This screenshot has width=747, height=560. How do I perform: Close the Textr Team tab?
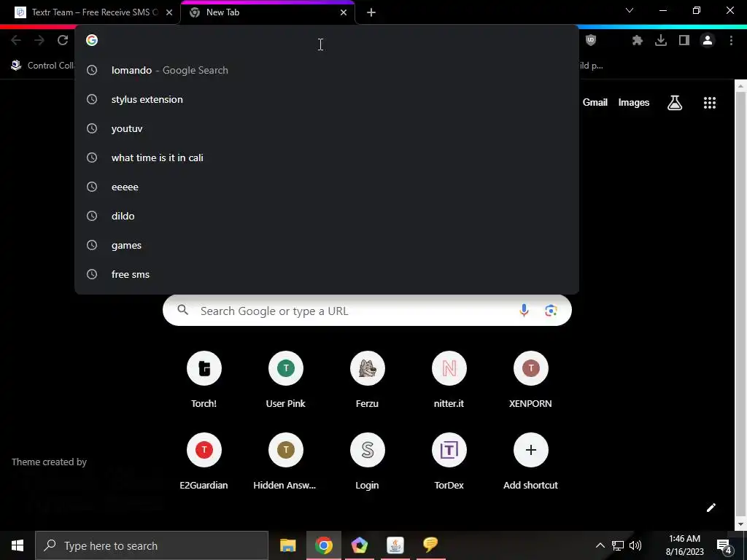point(169,12)
